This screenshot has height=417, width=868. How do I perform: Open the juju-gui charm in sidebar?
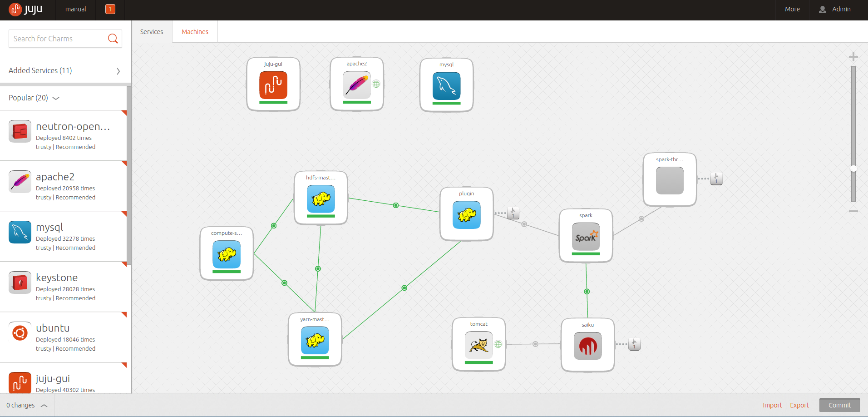pyautogui.click(x=64, y=378)
